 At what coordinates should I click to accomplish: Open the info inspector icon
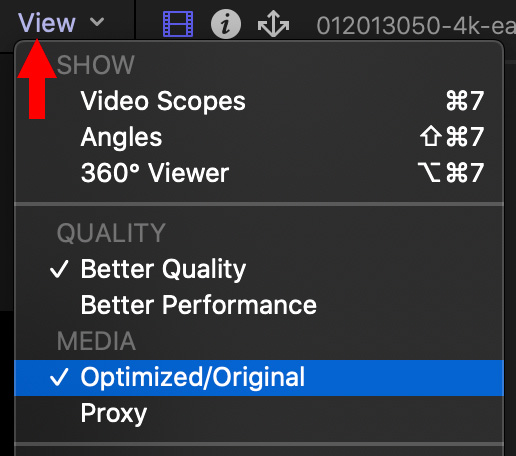226,24
